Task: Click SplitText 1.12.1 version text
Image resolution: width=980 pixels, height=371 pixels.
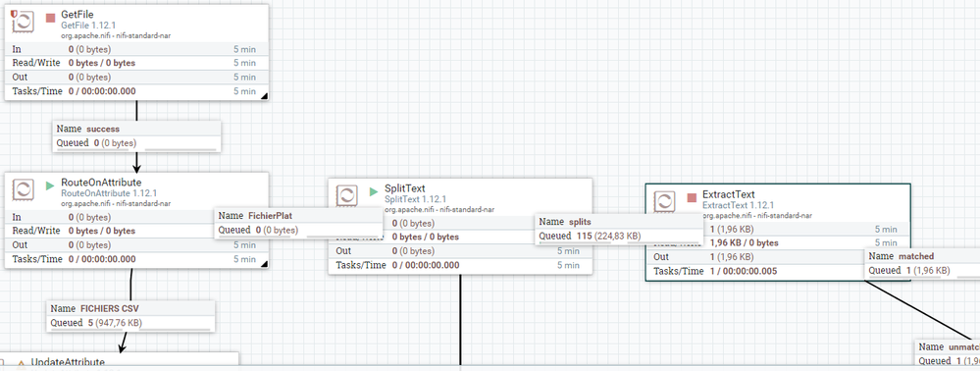Action: [416, 199]
